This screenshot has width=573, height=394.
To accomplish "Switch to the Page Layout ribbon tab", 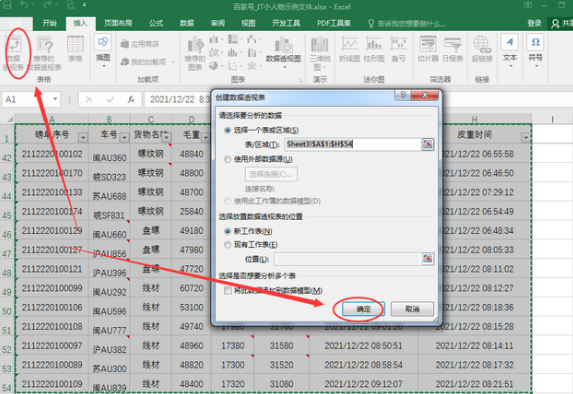I will click(x=118, y=23).
